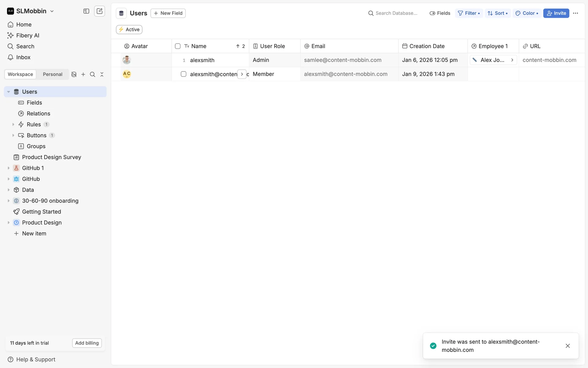The width and height of the screenshot is (588, 368).
Task: Click the Invite button
Action: coord(556,13)
